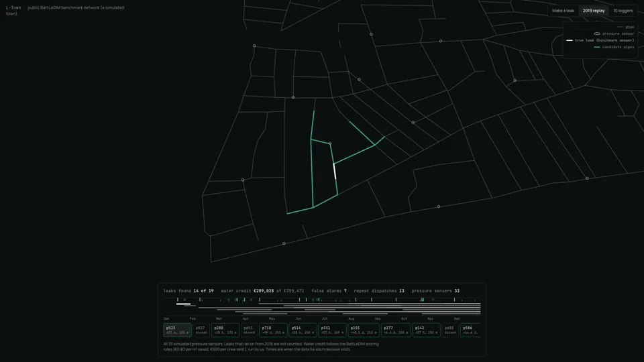The width and height of the screenshot is (644, 362).
Task: Select the p514 leak card
Action: point(303,330)
